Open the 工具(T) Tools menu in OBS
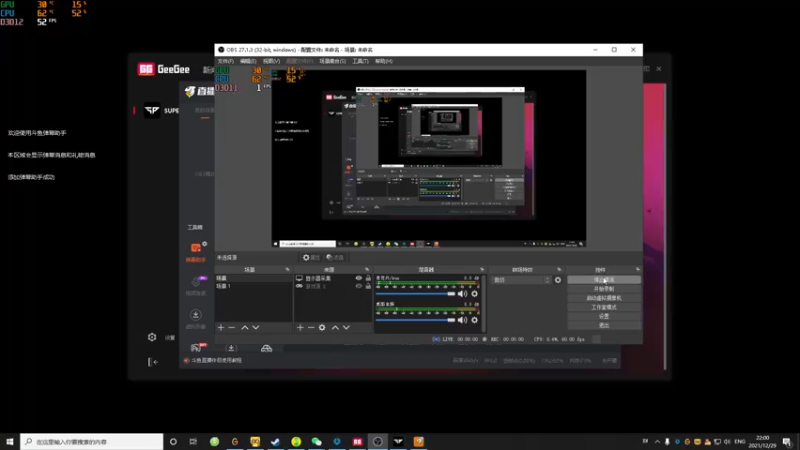Viewport: 800px width, 450px height. [360, 61]
